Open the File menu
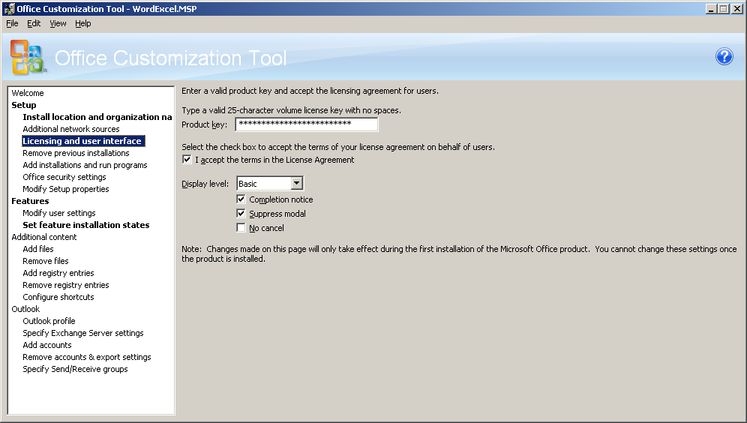This screenshot has height=423, width=747. coord(12,23)
